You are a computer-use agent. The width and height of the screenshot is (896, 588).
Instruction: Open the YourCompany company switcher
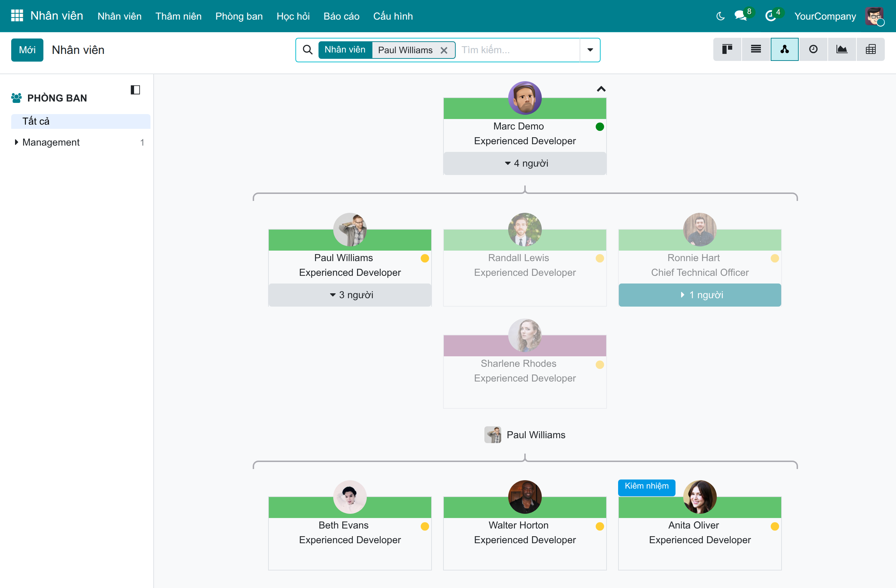pyautogui.click(x=825, y=16)
